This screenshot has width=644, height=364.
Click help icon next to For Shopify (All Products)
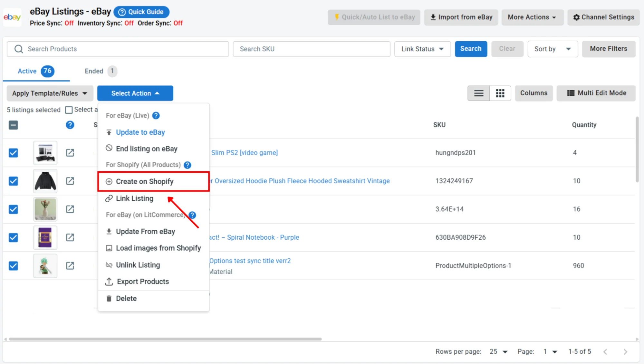tap(187, 165)
